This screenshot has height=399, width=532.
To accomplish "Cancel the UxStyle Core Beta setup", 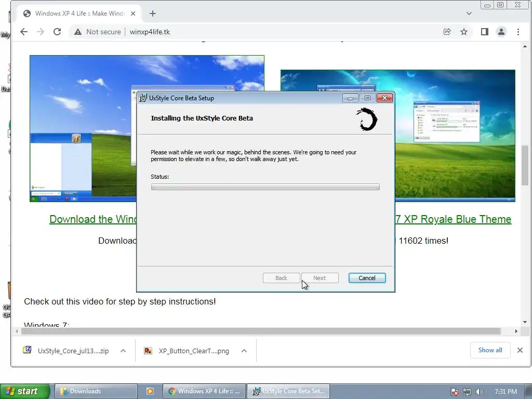I will (367, 278).
